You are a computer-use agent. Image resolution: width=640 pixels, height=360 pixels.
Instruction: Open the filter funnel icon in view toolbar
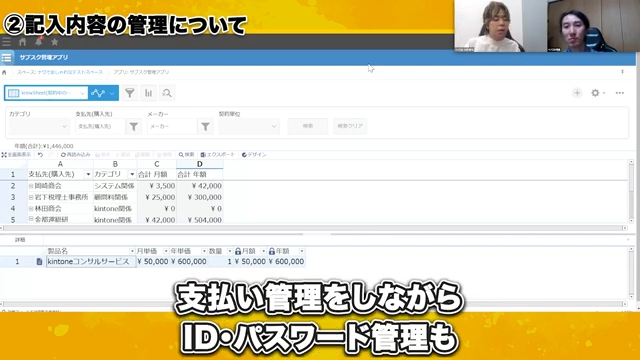coord(129,93)
